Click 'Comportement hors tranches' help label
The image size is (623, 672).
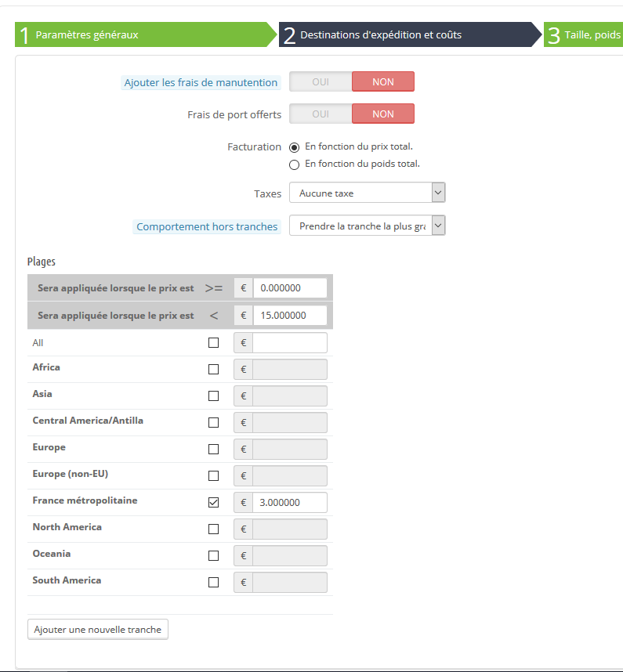click(x=207, y=226)
